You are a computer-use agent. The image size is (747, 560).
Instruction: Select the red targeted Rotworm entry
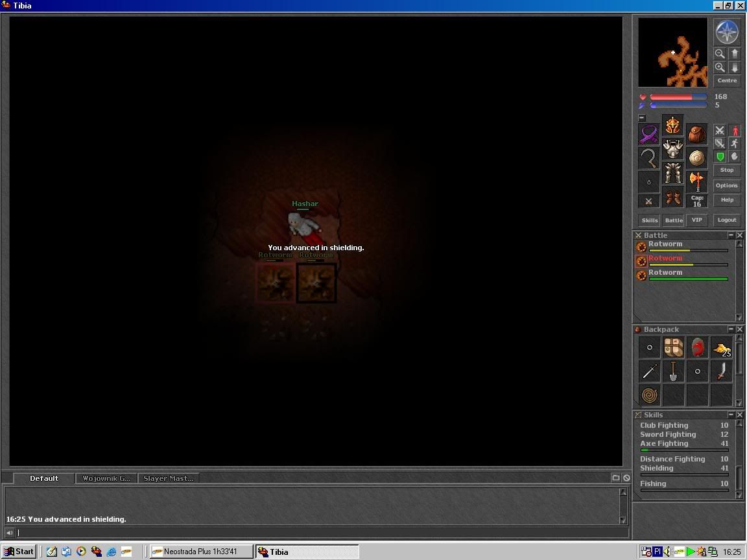click(x=682, y=261)
